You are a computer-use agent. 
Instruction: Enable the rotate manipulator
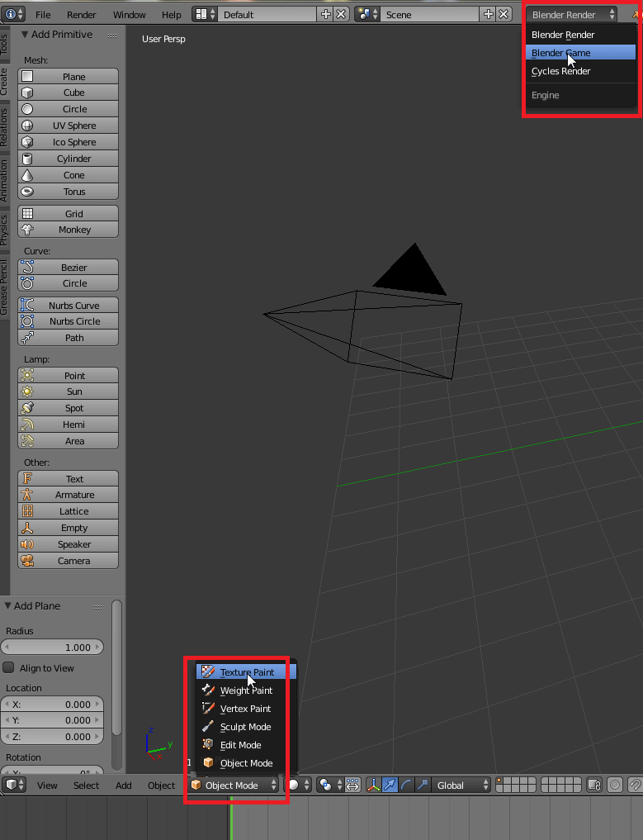406,785
